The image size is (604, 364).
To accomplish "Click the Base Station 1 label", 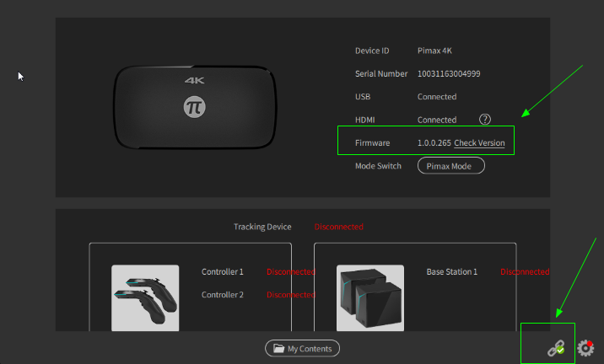I will point(452,271).
